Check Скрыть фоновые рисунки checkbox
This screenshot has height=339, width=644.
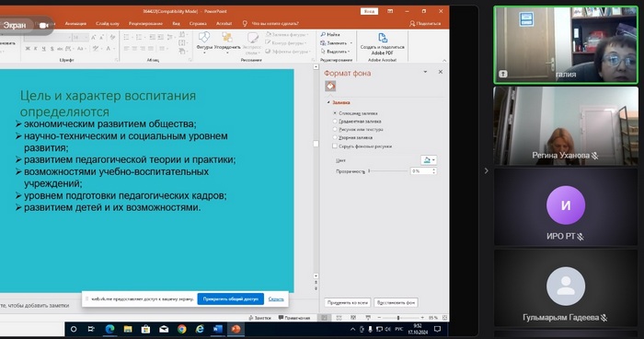point(335,146)
